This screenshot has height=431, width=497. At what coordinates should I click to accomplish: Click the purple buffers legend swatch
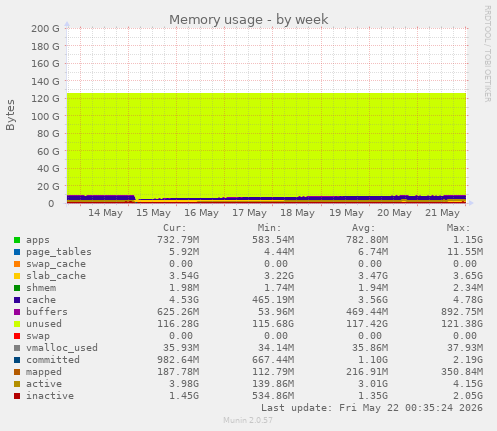click(17, 312)
